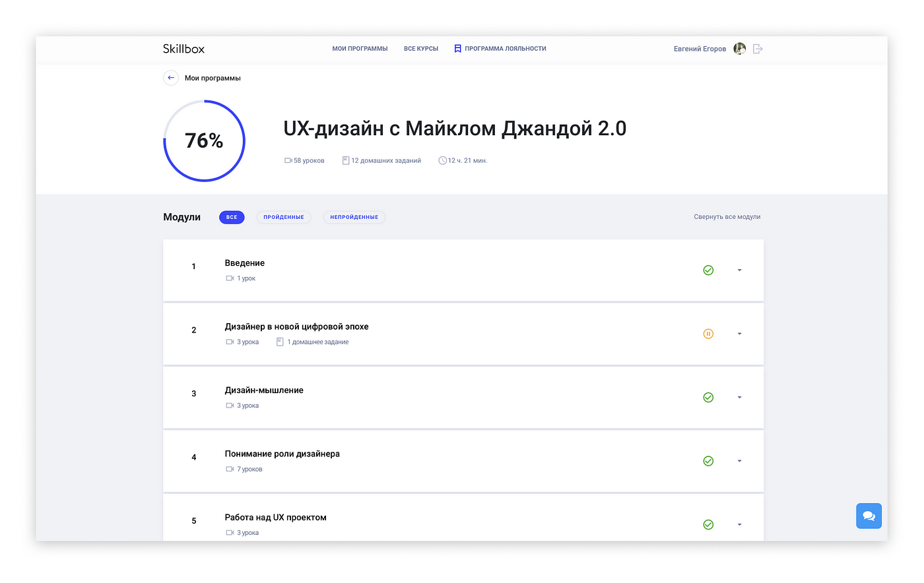Click the bookmark icon beside ПРОГРАММА ЛОЯЛЬНОСТИ
The height and width of the screenshot is (583, 924).
coord(457,49)
